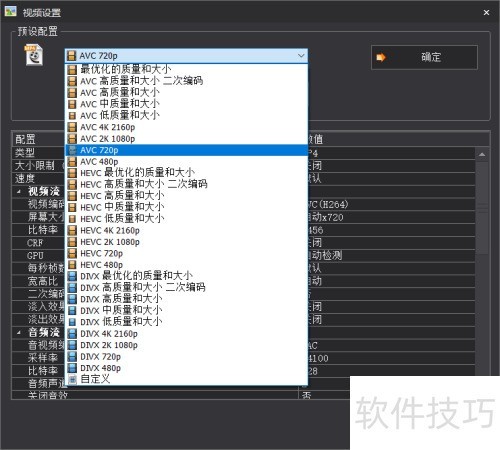Open the AVC 720p preset combo box
Screen dimensions: 500x450
point(186,56)
